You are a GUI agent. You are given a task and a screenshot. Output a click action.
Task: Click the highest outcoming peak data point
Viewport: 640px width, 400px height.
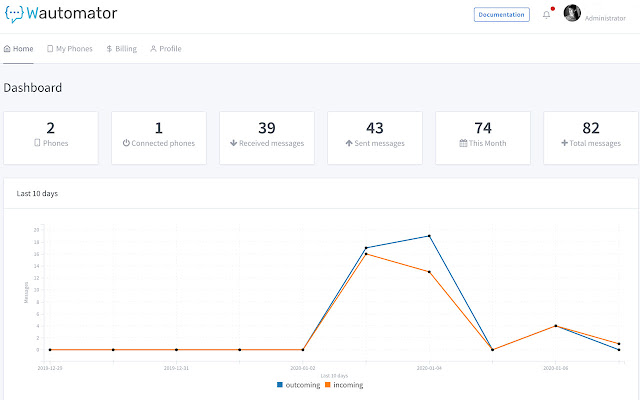point(429,236)
